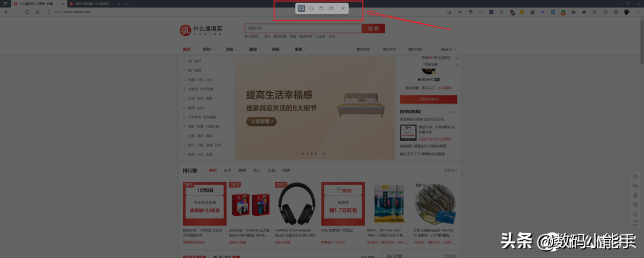The width and height of the screenshot is (644, 258).
Task: Click the site search input field
Action: click(x=303, y=28)
